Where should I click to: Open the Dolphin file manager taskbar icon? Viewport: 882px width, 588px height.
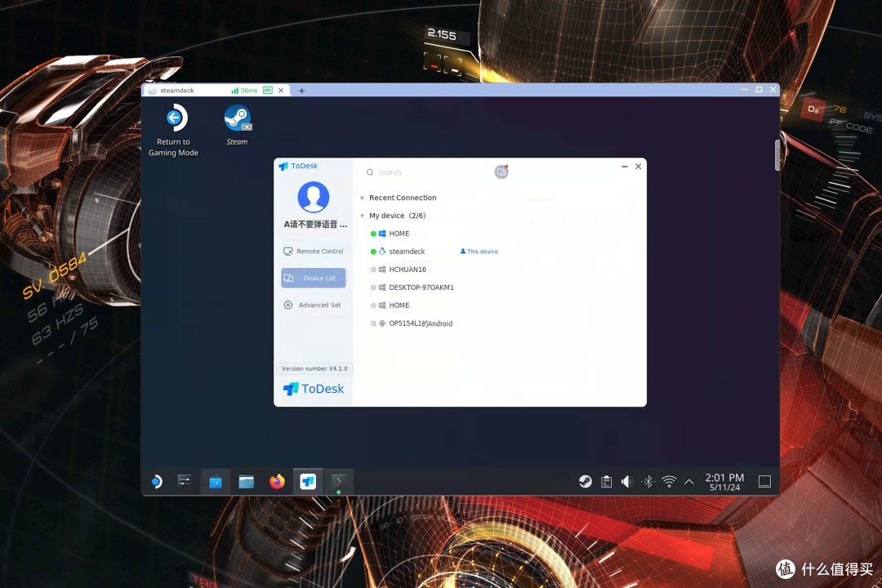(x=247, y=482)
